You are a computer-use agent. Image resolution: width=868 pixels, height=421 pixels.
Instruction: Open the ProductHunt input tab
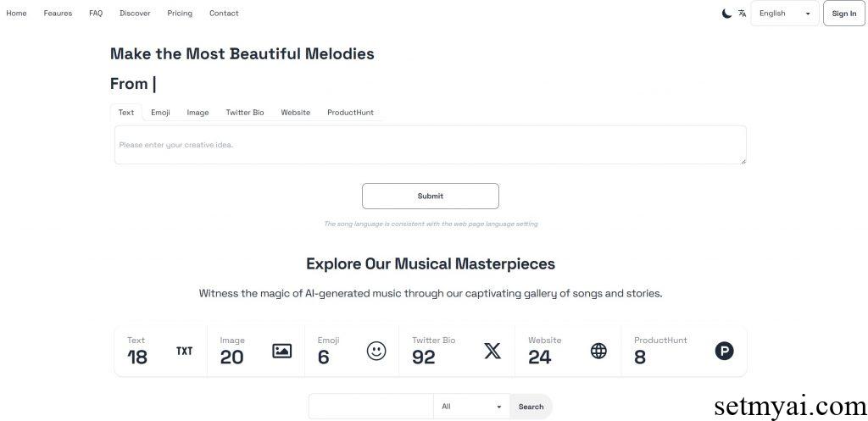pyautogui.click(x=350, y=113)
